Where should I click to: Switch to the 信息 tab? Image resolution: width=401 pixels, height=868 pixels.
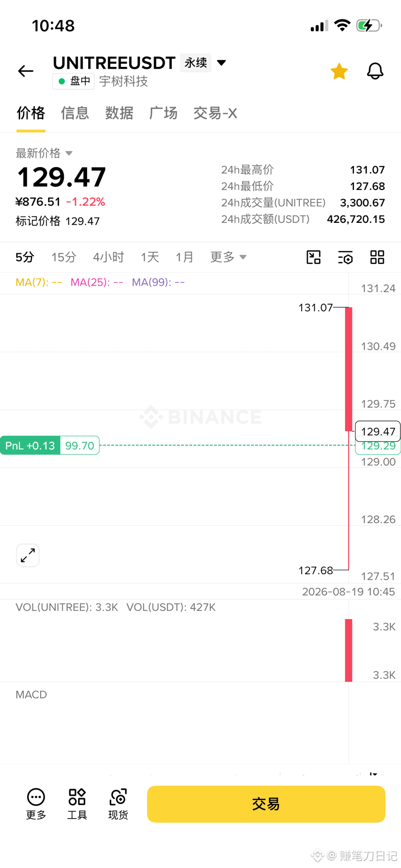[x=75, y=113]
